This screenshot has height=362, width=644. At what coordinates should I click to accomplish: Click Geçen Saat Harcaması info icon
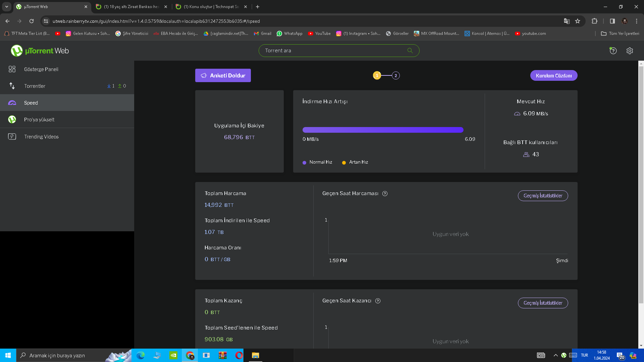pos(385,193)
